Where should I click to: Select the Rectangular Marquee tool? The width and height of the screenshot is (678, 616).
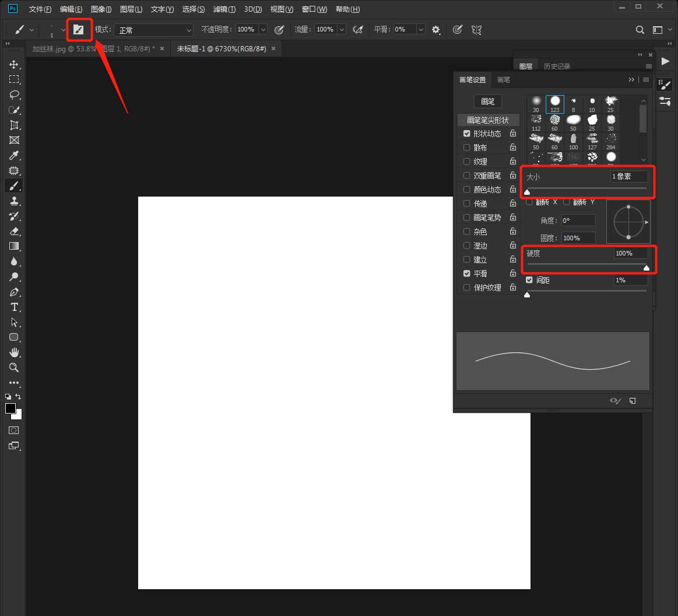pos(14,79)
